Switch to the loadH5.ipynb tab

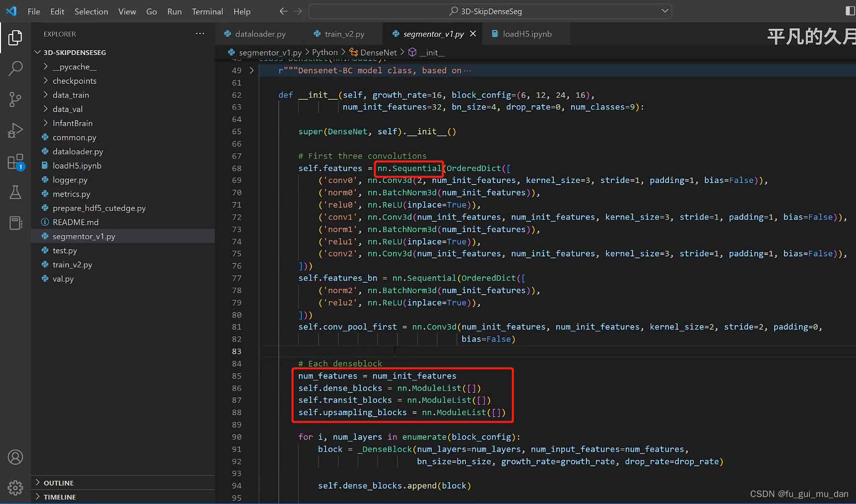[527, 34]
